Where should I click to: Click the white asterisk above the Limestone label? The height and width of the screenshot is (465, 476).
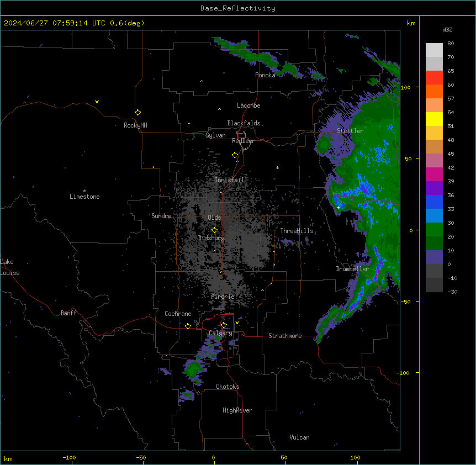pos(84,191)
